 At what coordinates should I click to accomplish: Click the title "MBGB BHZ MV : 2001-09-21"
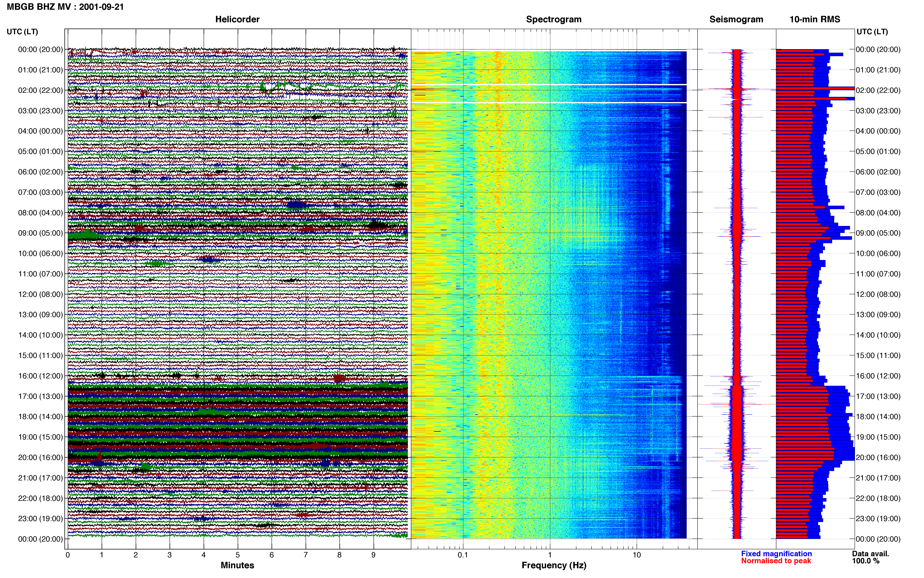[65, 6]
